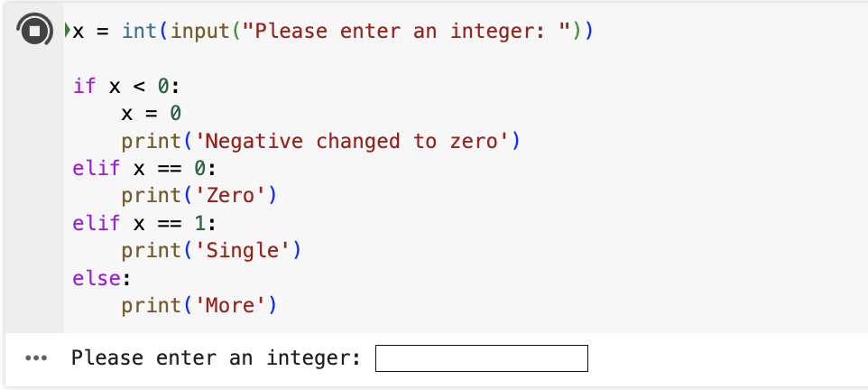Click the input function name in code

(201, 31)
